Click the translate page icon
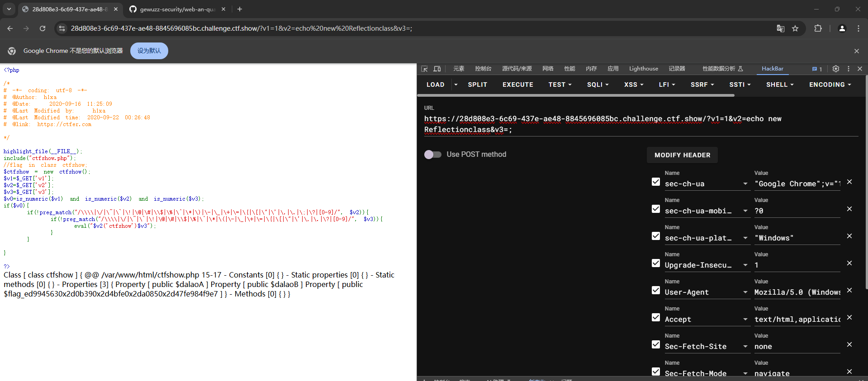Image resolution: width=868 pixels, height=381 pixels. [x=780, y=28]
